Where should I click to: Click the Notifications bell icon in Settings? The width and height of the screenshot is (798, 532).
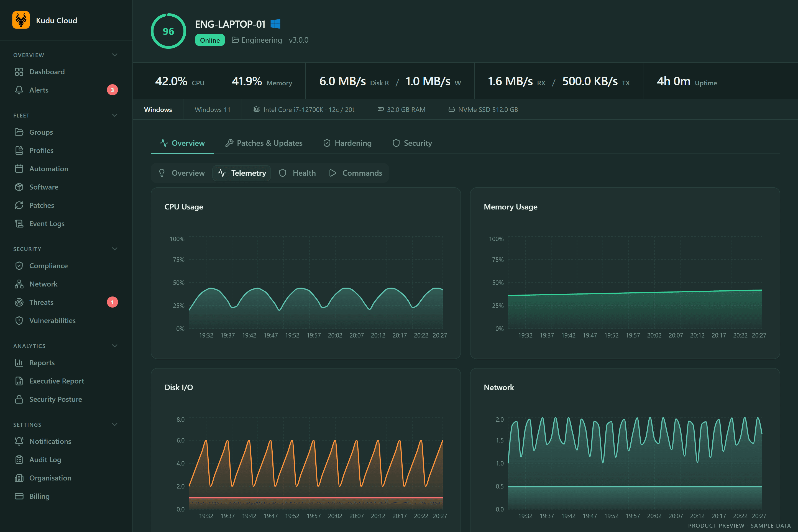pos(19,441)
